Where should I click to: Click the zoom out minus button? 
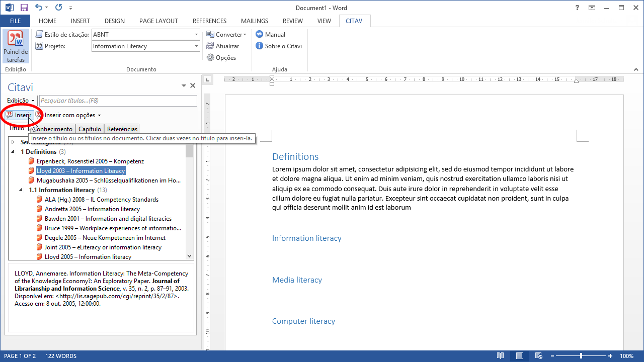[553, 356]
